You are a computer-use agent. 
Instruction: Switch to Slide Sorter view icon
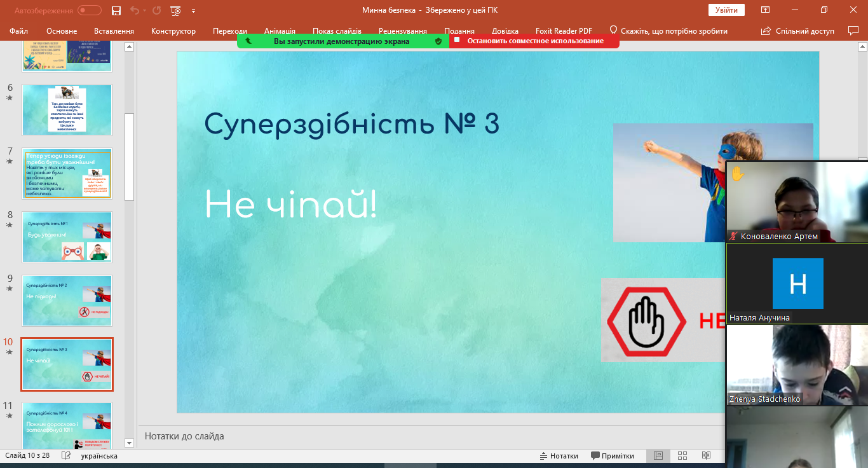[x=682, y=456]
